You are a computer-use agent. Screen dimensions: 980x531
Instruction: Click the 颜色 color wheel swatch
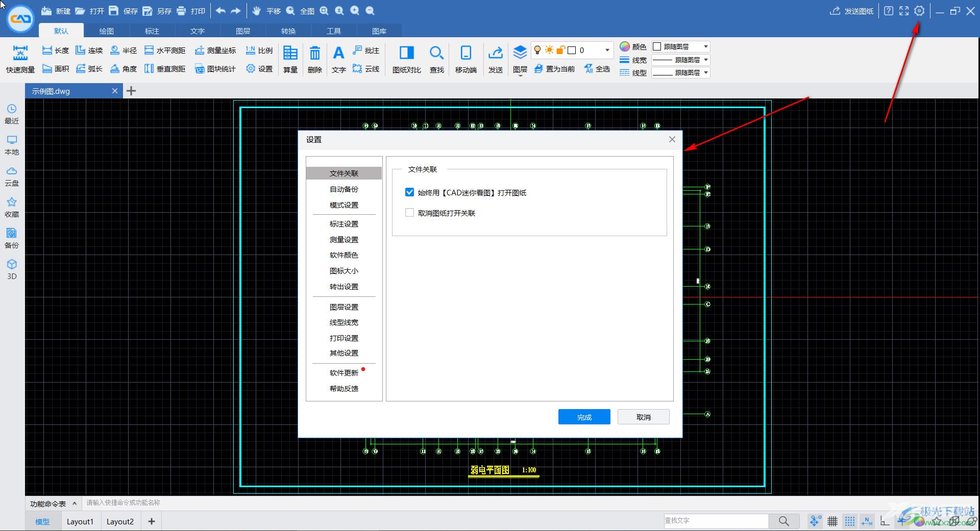coord(625,46)
